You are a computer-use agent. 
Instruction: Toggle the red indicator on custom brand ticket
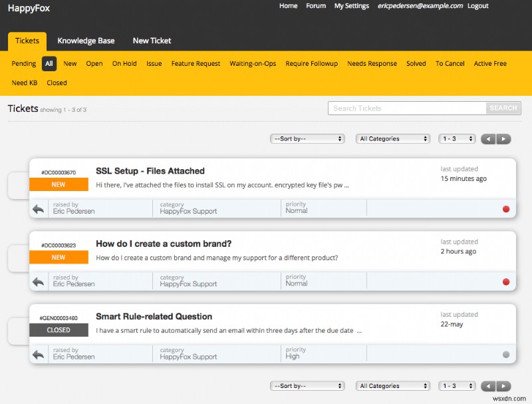(506, 281)
